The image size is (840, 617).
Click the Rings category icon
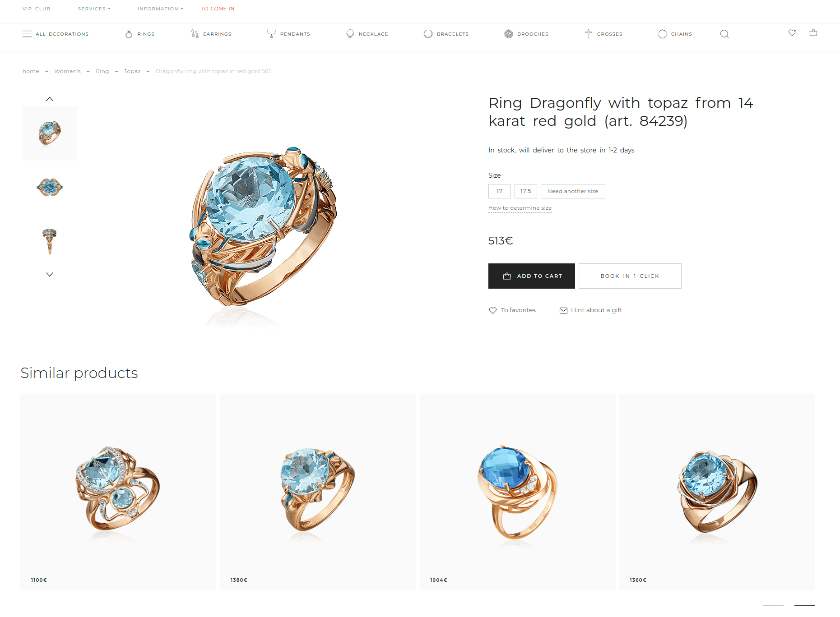click(129, 34)
